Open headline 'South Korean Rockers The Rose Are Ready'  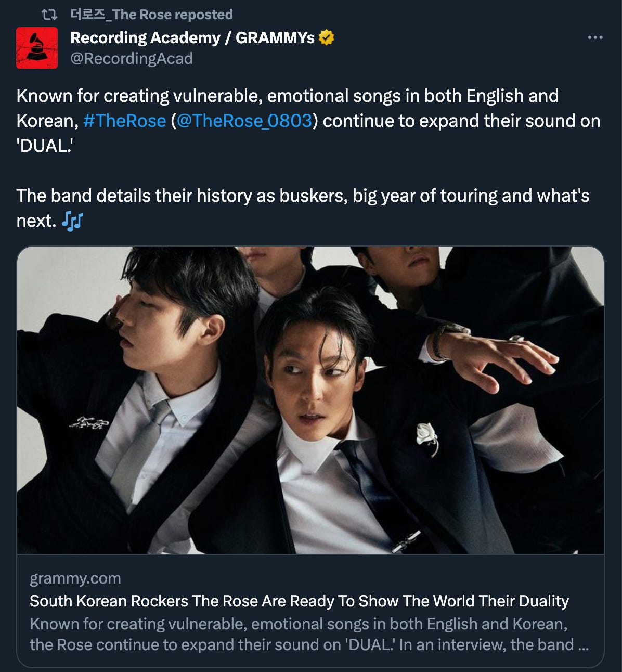tap(299, 601)
